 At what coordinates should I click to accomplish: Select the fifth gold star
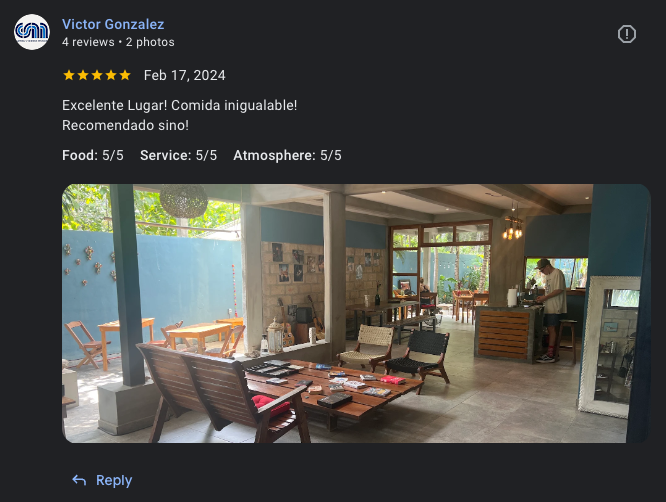pos(125,75)
